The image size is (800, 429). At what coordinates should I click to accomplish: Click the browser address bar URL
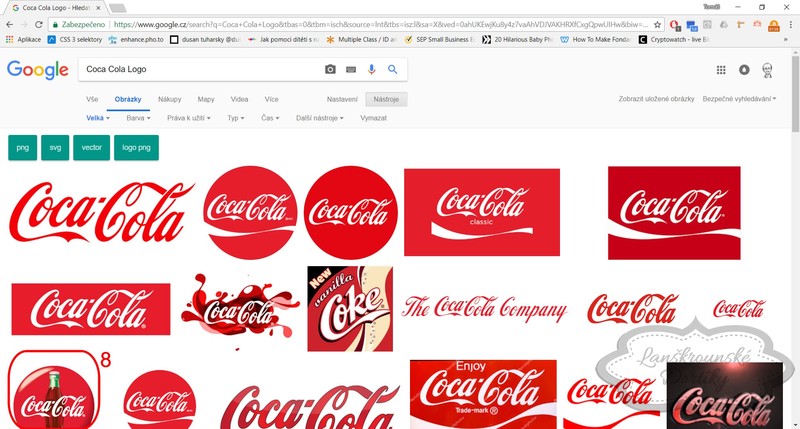coord(380,24)
